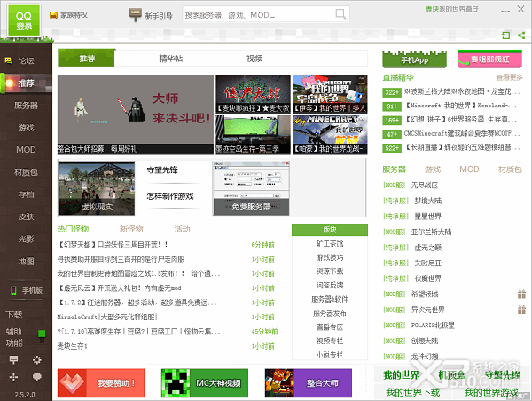Viewport: 532px width, 401px height.
Task: Open 地图 maps in the sidebar
Action: coord(26,262)
